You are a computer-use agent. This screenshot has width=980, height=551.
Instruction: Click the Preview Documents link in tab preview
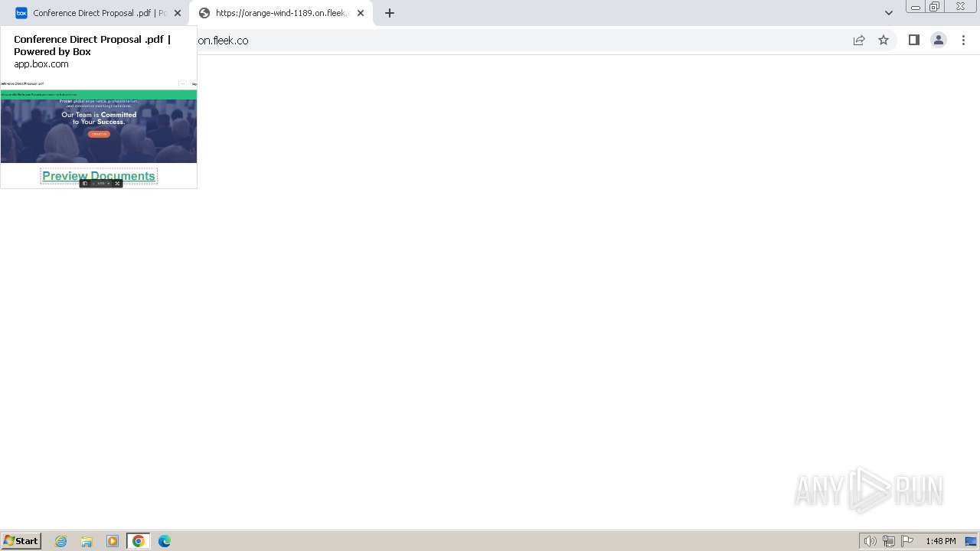[x=99, y=176]
